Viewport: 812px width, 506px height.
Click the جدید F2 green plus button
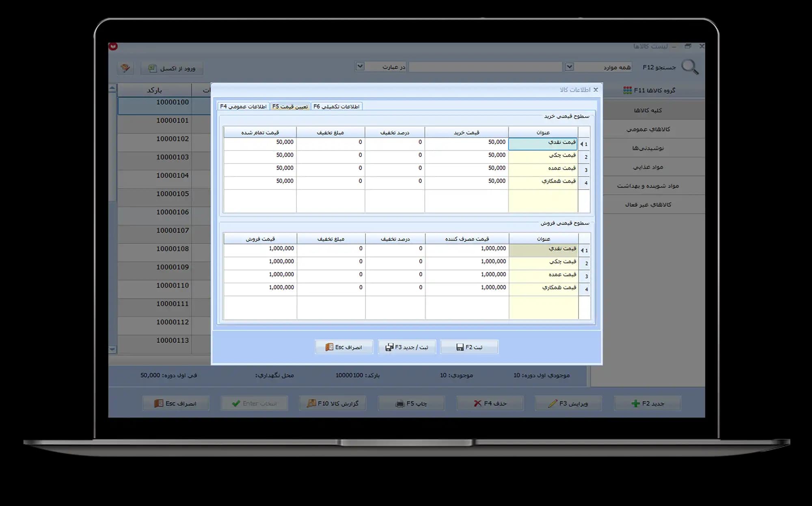point(648,403)
